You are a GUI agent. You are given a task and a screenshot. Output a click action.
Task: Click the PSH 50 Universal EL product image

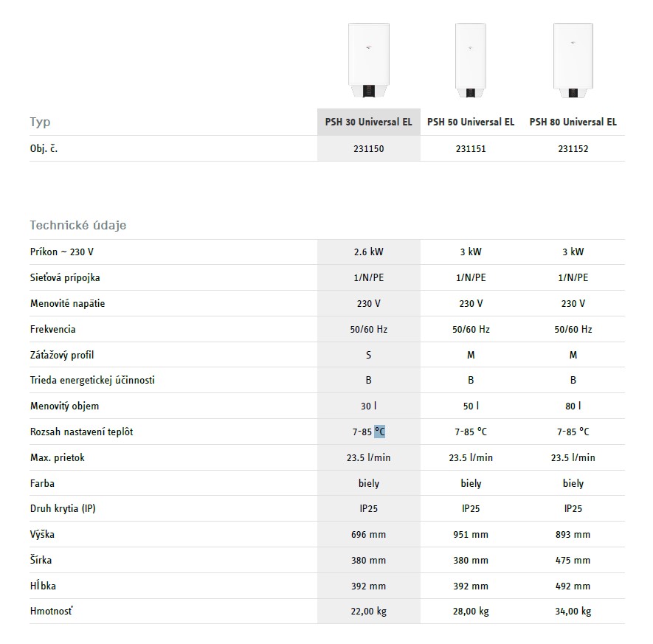coord(471,60)
